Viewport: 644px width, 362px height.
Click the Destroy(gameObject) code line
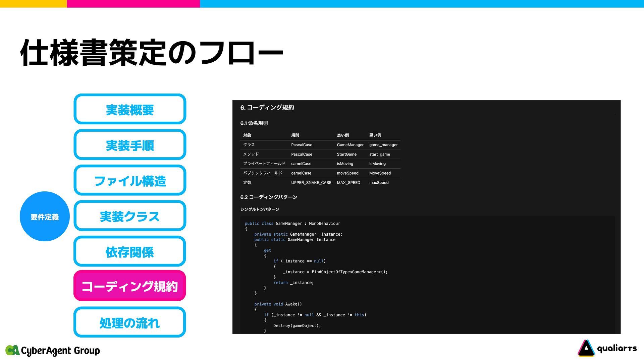coord(297,325)
